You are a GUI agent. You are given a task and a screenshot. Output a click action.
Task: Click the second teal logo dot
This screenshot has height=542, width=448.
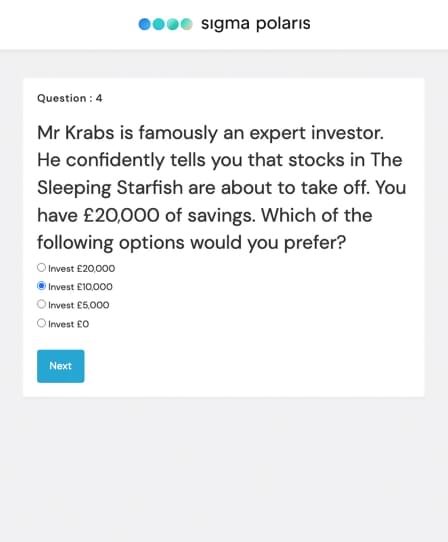[159, 24]
